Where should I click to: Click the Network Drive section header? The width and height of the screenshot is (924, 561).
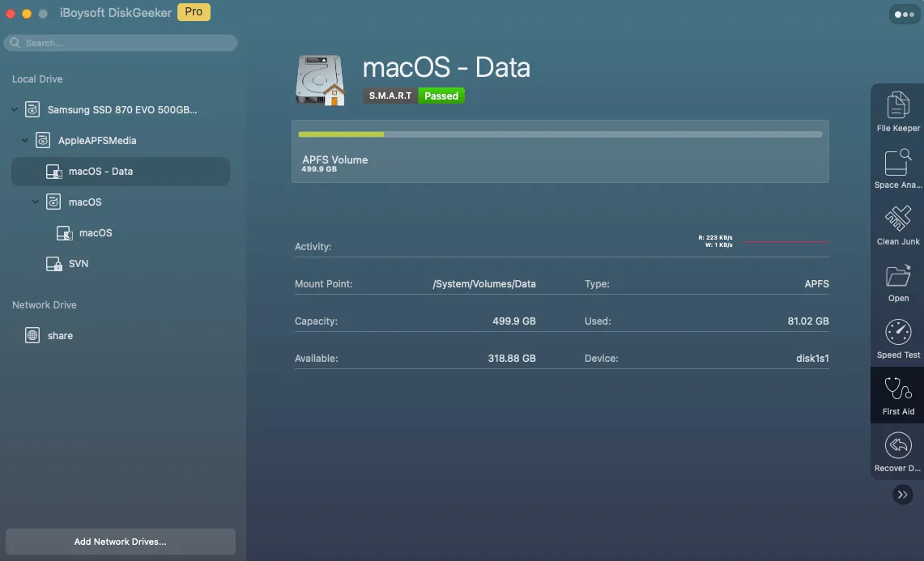(x=45, y=304)
